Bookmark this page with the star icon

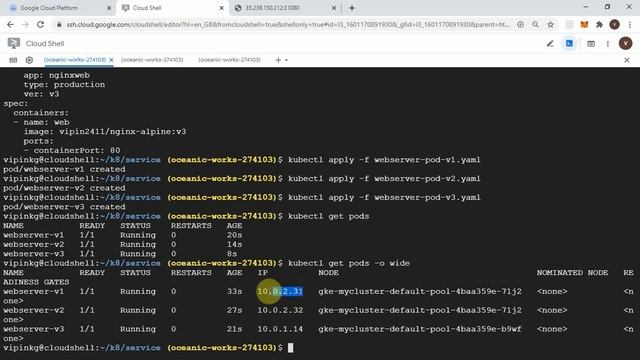(551, 24)
